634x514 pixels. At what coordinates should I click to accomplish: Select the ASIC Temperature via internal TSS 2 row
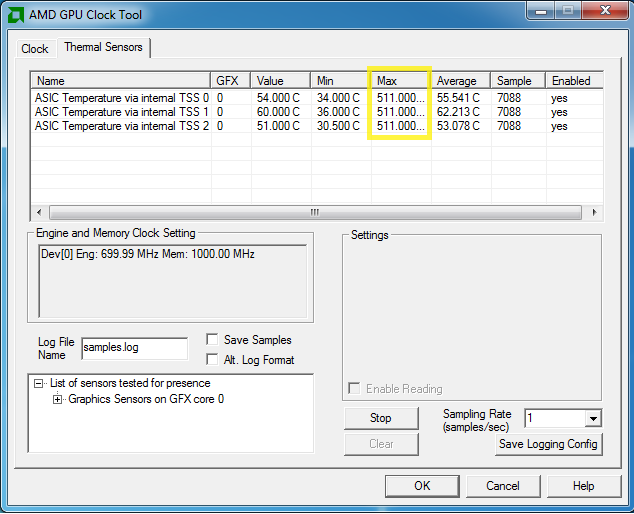[x=317, y=126]
